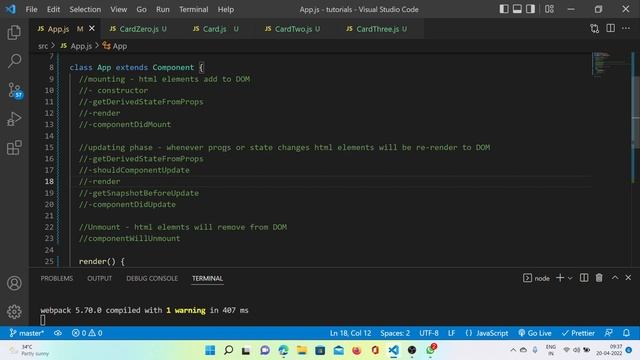The height and width of the screenshot is (360, 640).
Task: Open the File menu
Action: (x=31, y=9)
